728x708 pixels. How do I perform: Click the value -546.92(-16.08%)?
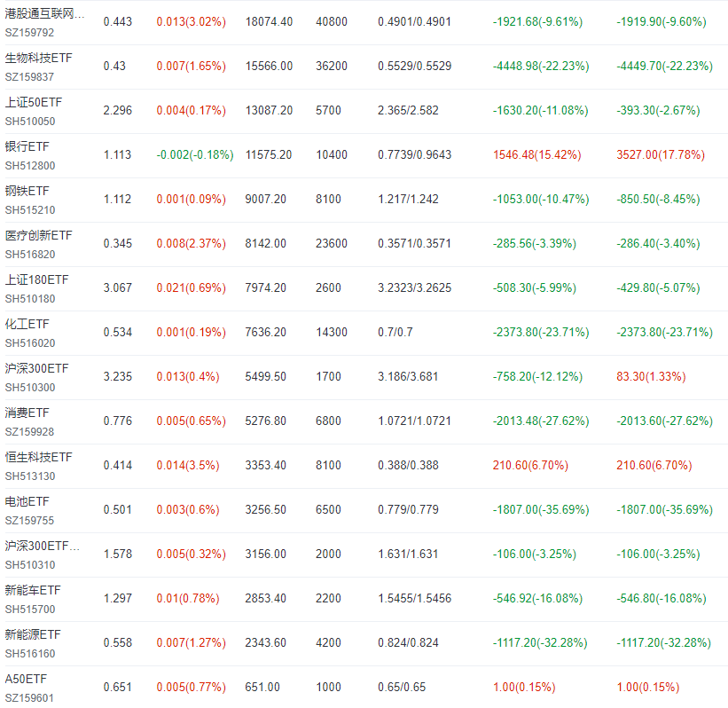pos(537,598)
